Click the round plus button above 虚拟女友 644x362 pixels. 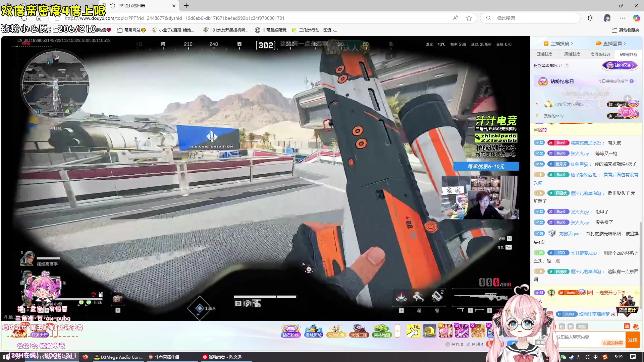tap(627, 99)
